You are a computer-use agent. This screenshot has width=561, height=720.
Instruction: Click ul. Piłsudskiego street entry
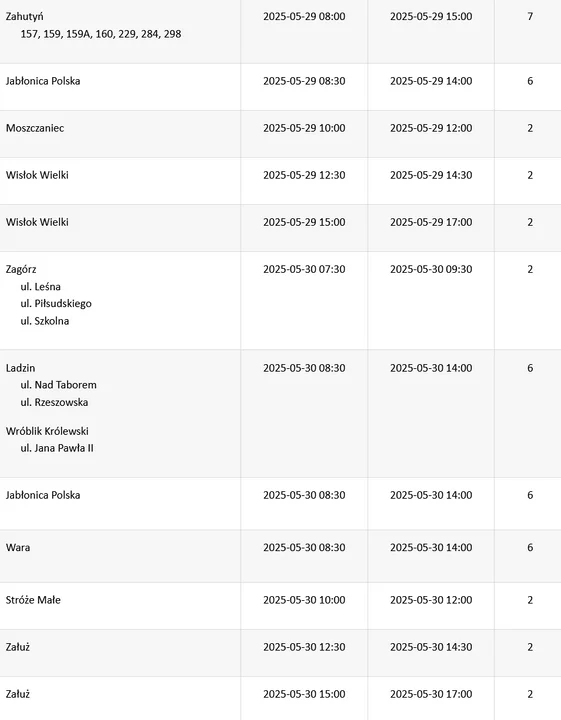coord(56,304)
